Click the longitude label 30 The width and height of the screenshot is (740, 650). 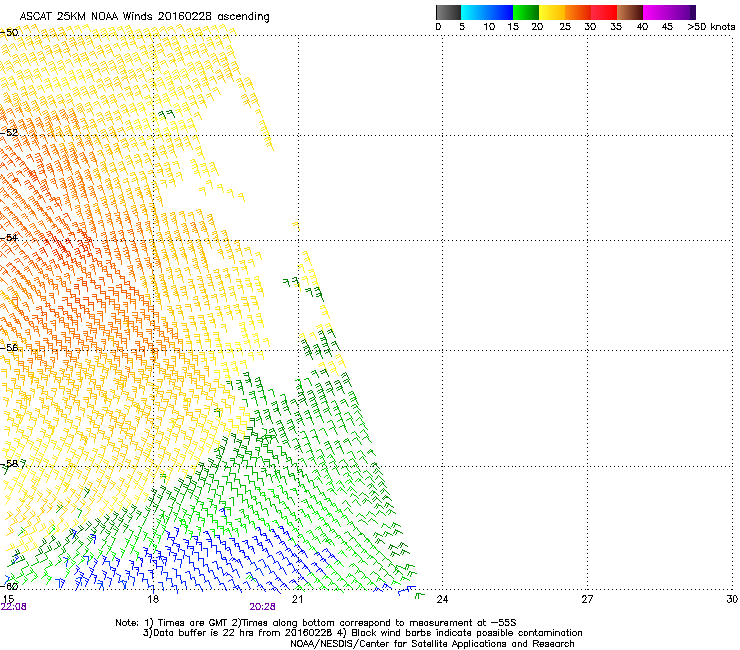(732, 599)
